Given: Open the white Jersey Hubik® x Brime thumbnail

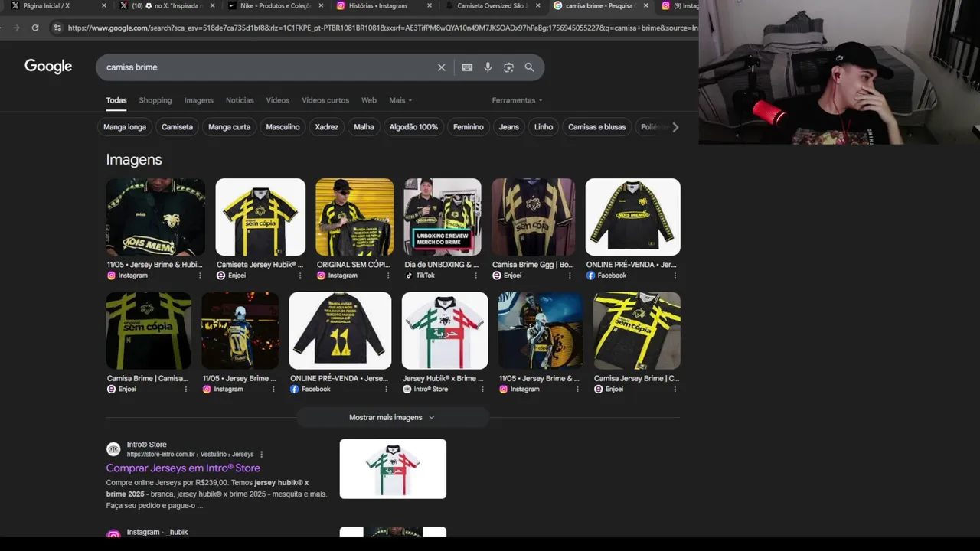Looking at the screenshot, I should (x=445, y=331).
